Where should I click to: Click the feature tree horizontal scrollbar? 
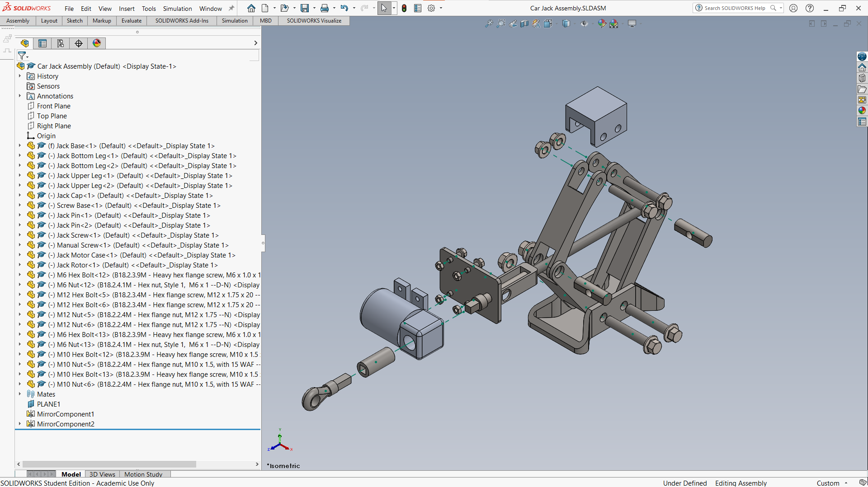[x=109, y=464]
